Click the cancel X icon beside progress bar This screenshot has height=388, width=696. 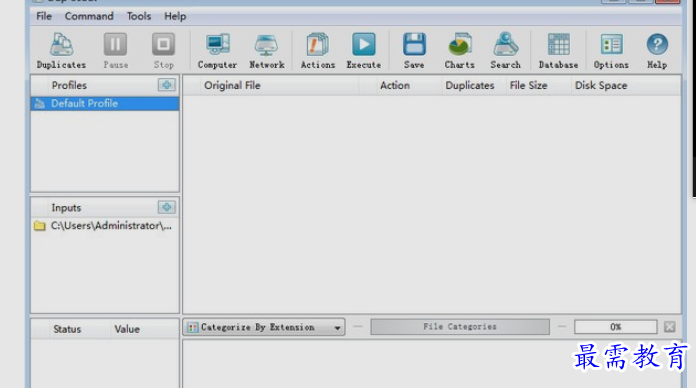(x=670, y=327)
